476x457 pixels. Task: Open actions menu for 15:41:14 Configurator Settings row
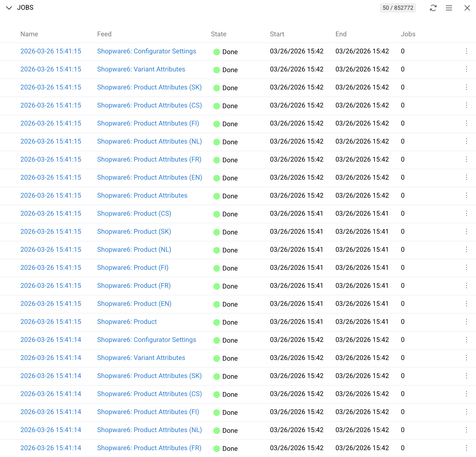click(x=466, y=340)
